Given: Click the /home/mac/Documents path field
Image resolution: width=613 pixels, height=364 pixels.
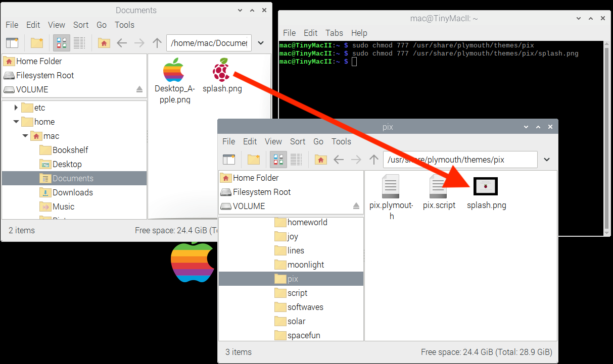Looking at the screenshot, I should click(209, 43).
